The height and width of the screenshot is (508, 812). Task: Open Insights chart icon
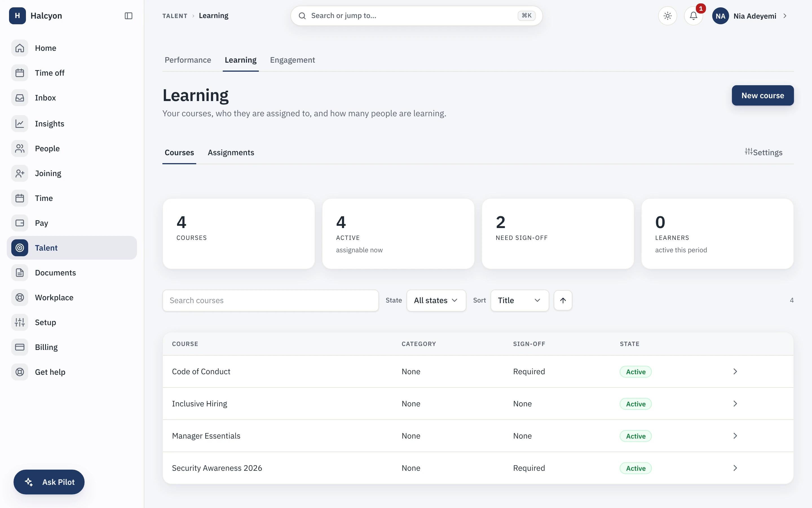[20, 124]
